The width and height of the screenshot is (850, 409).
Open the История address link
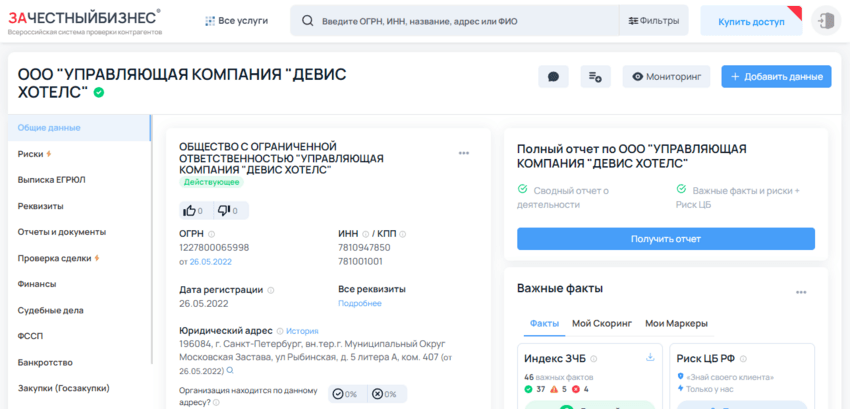pos(302,331)
